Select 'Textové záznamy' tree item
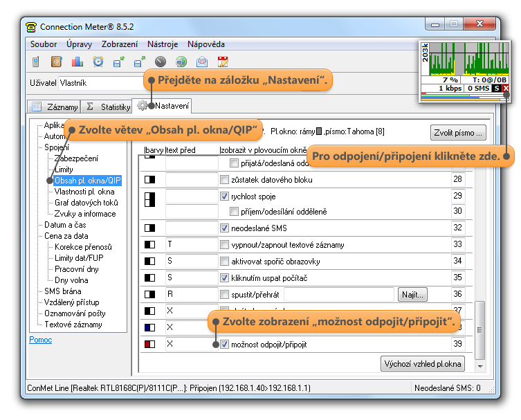Image resolution: width=521 pixels, height=420 pixels. coord(73,325)
